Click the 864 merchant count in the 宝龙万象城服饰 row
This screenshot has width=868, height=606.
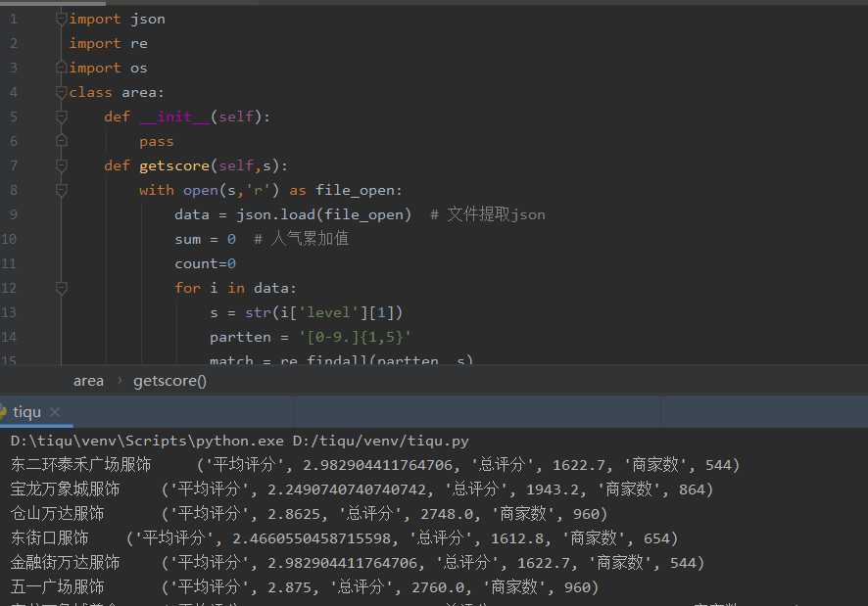692,489
